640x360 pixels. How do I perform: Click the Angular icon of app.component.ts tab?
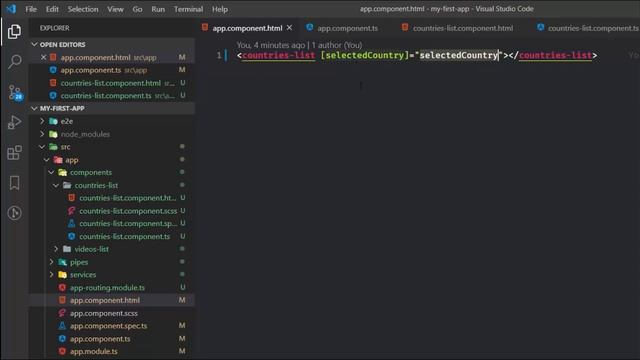[310, 27]
